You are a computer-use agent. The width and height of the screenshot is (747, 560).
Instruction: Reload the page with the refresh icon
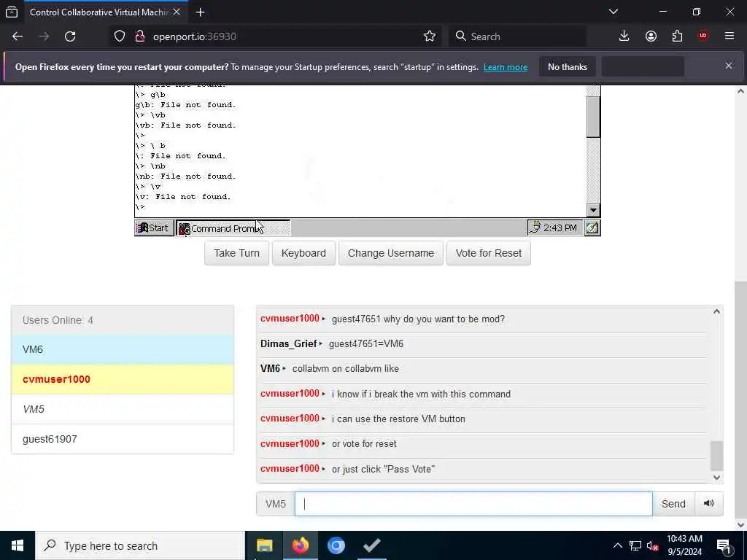[x=70, y=36]
